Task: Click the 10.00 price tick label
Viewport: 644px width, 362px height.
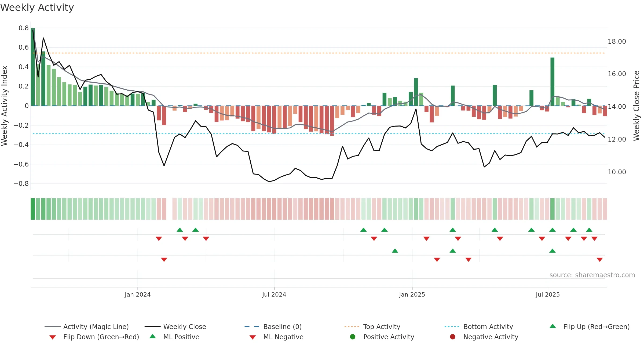Action: coord(617,172)
